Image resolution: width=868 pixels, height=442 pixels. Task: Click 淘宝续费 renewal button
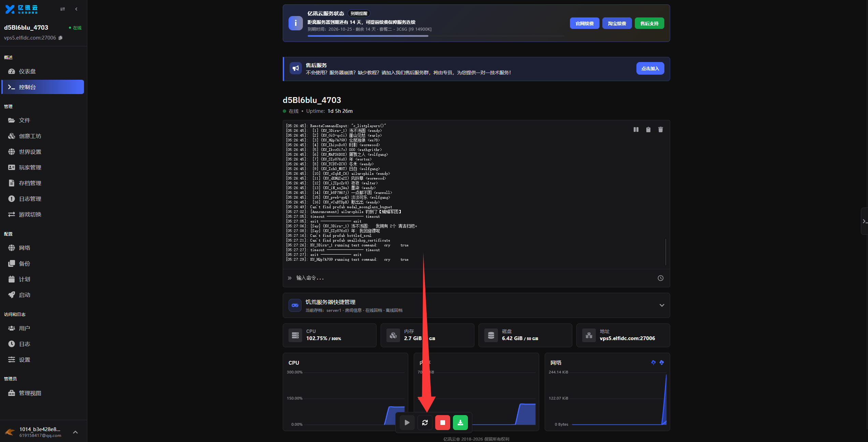pos(617,24)
